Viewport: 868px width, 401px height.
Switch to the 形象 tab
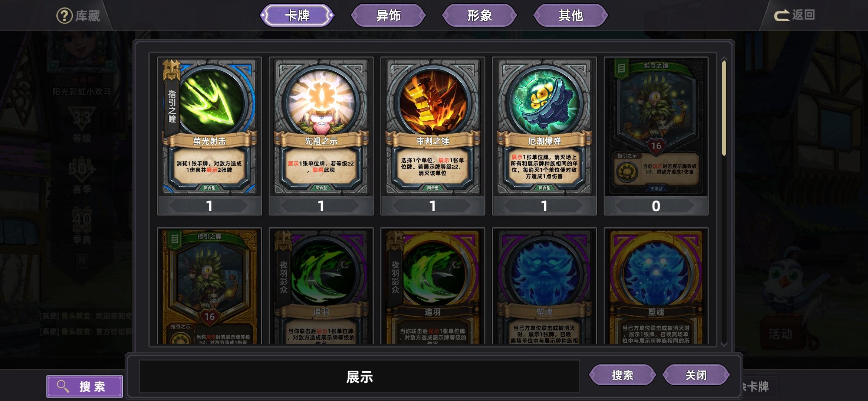point(480,15)
